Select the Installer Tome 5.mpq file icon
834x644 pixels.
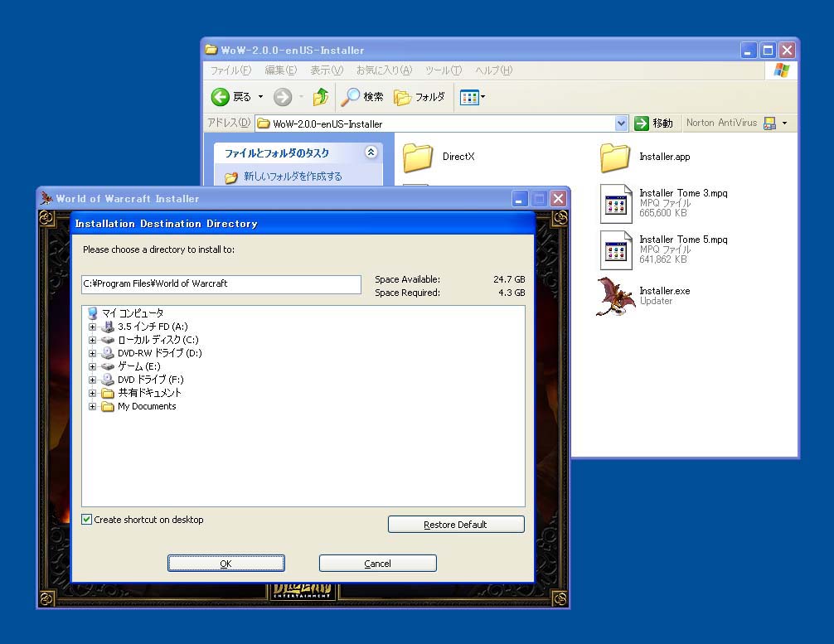[x=616, y=249]
